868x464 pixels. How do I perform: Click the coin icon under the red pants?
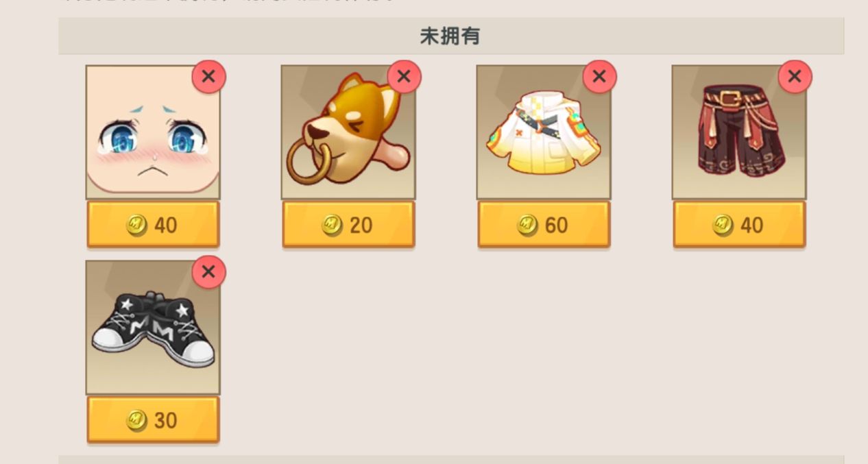pos(723,225)
